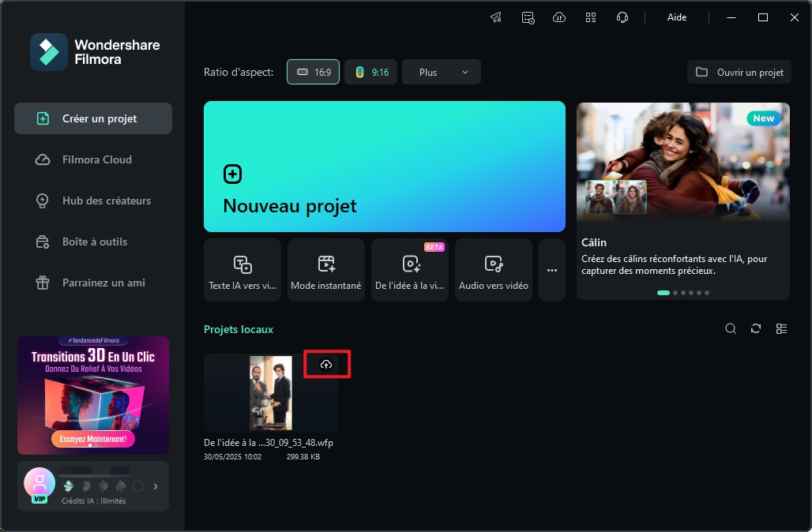Open Mode instantané tool
Screen dimensions: 812x532
tap(326, 270)
